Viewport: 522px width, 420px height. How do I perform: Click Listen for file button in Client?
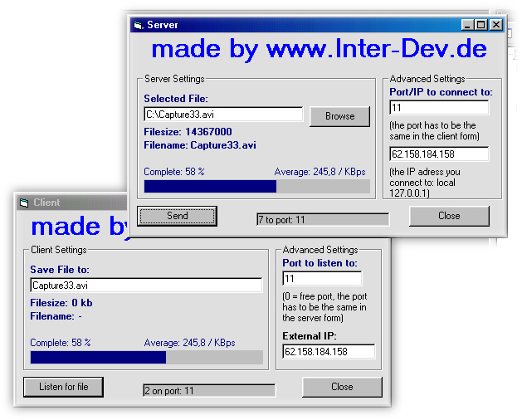(x=63, y=387)
